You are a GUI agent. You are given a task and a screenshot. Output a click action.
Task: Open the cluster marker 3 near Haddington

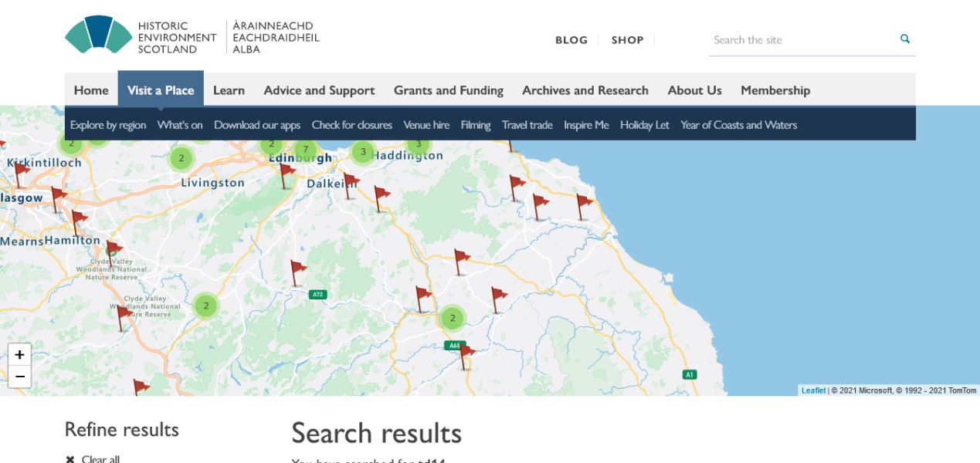click(x=363, y=151)
